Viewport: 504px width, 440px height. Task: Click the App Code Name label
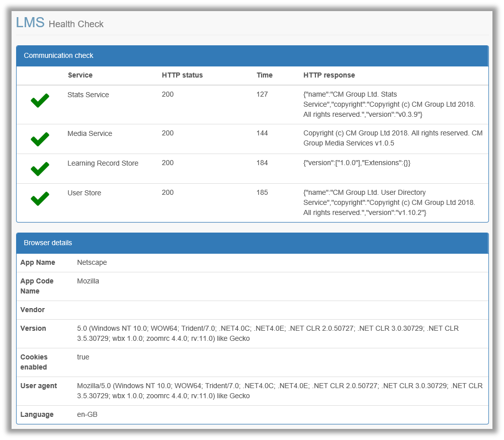tap(37, 286)
